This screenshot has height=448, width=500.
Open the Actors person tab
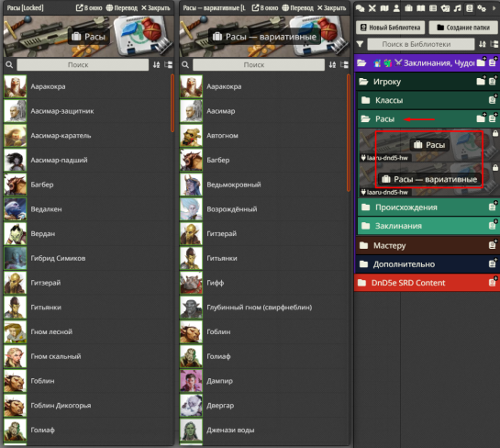click(396, 8)
